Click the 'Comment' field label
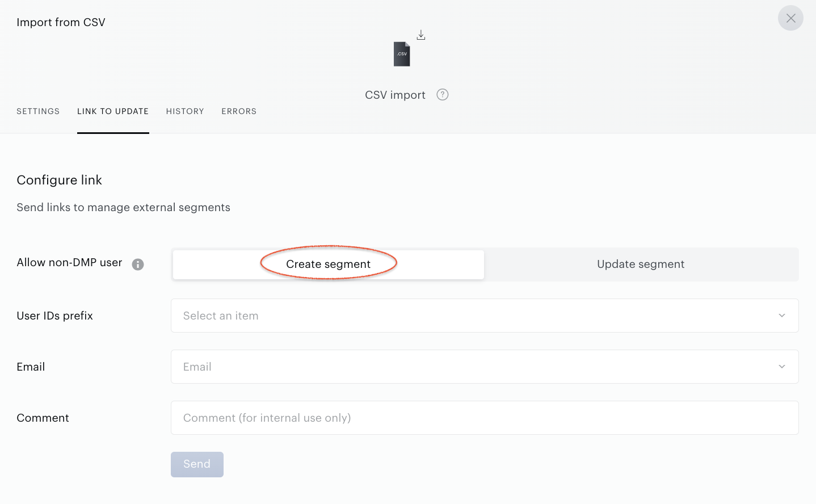Screen dimensions: 816x504 point(43,418)
